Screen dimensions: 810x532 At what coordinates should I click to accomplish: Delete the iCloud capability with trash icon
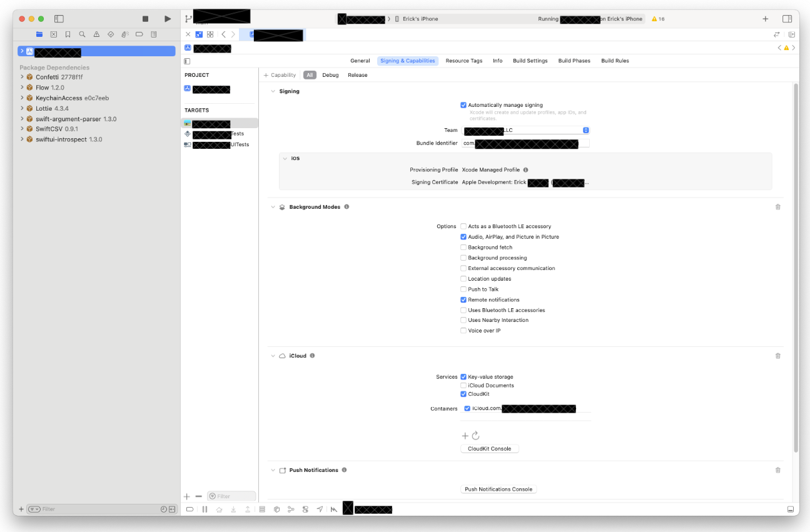coord(778,356)
